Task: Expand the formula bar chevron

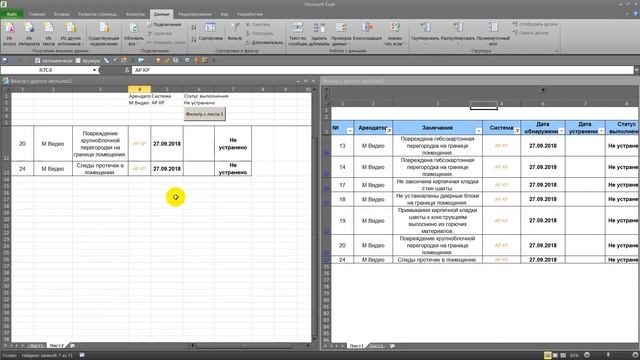Action: (637, 70)
